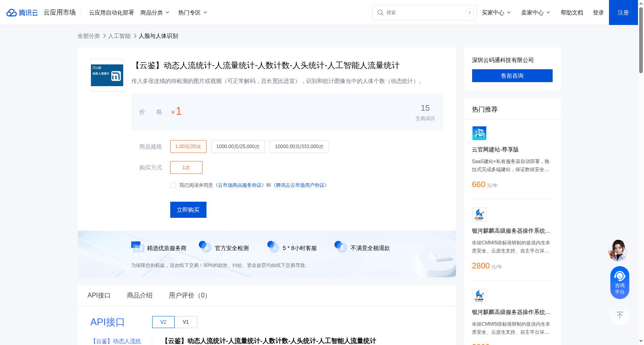Select the 1000.00元/25,000次 specification
This screenshot has height=345, width=644.
click(x=238, y=147)
